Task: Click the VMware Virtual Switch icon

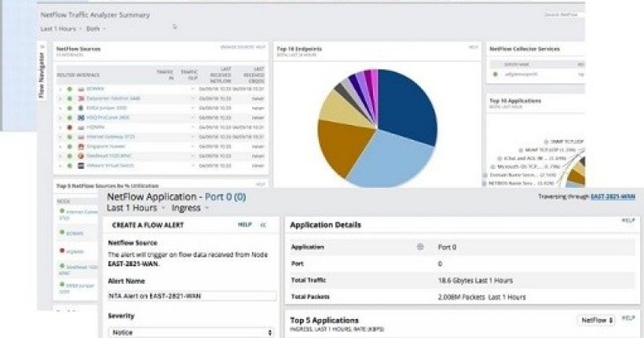Action: [81, 166]
